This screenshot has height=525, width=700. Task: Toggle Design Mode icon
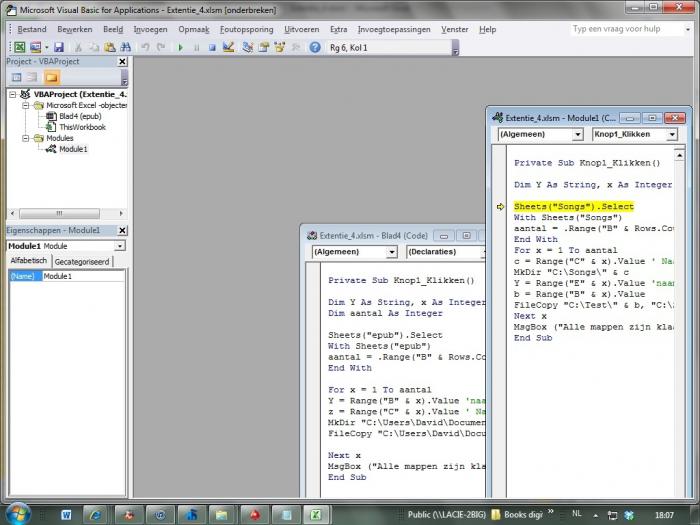(229, 47)
